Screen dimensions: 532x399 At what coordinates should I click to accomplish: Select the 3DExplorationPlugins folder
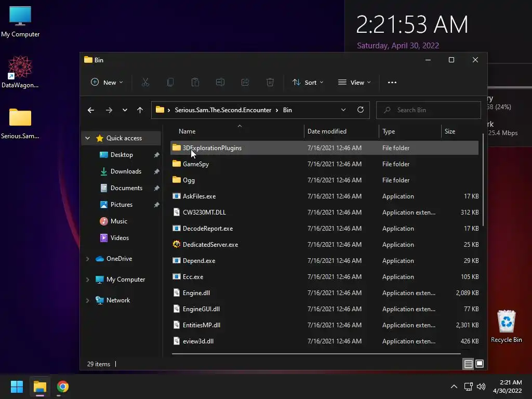click(x=324, y=148)
